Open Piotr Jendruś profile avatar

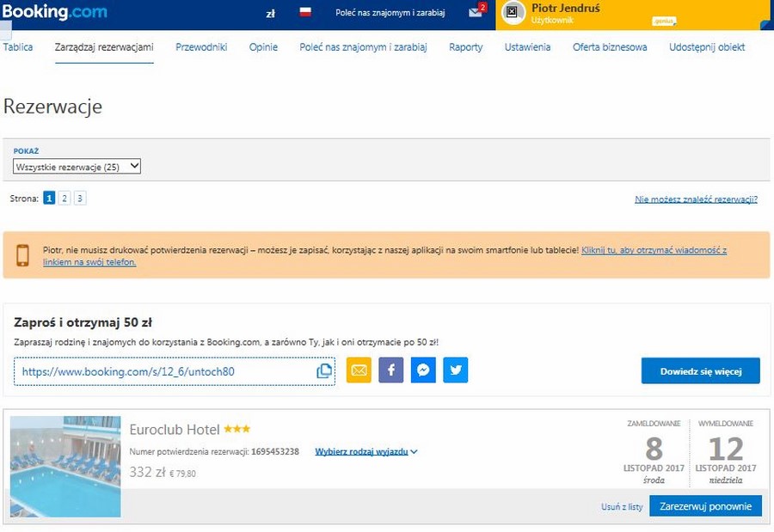click(513, 12)
